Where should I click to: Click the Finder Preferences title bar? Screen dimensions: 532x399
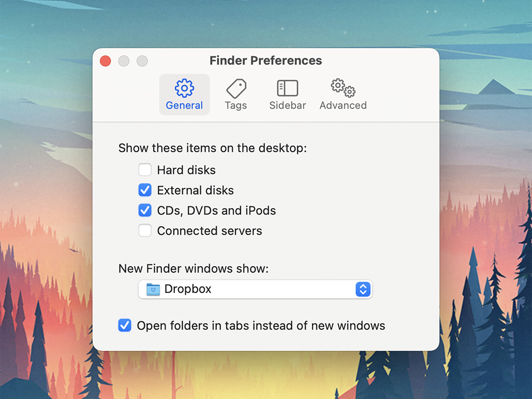265,60
